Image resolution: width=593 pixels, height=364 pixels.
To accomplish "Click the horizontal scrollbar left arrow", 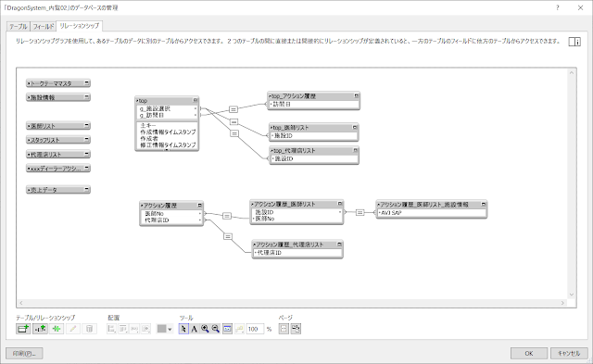I will [21, 303].
